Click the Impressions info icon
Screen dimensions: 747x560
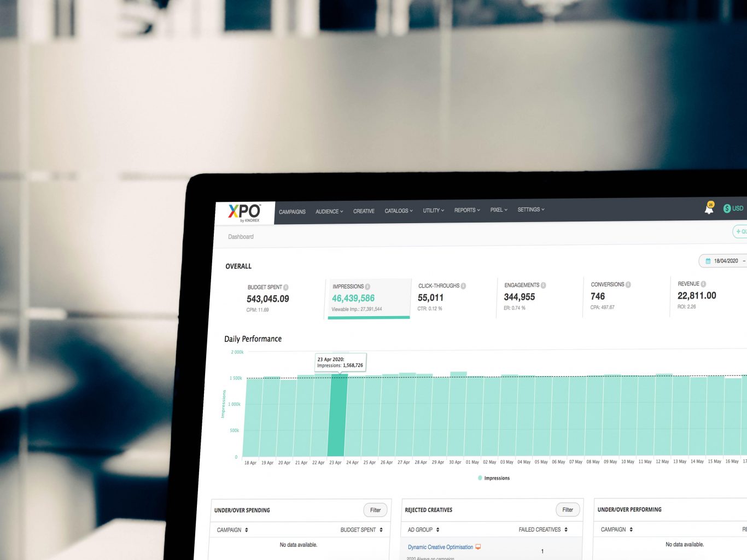369,286
